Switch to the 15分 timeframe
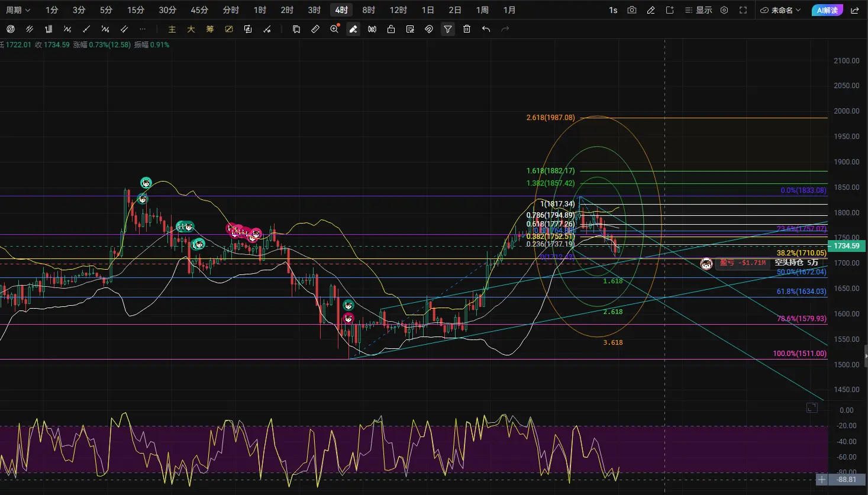 click(x=136, y=10)
